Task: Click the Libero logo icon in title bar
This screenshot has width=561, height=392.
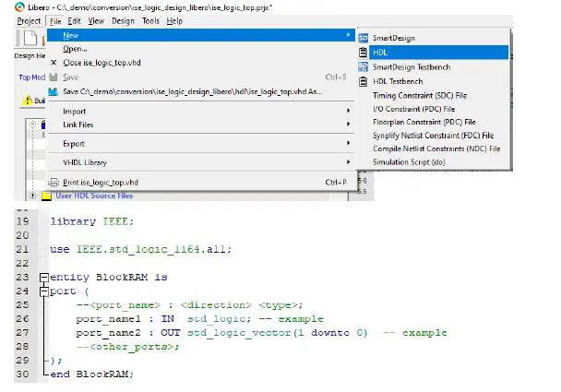Action: [x=19, y=6]
